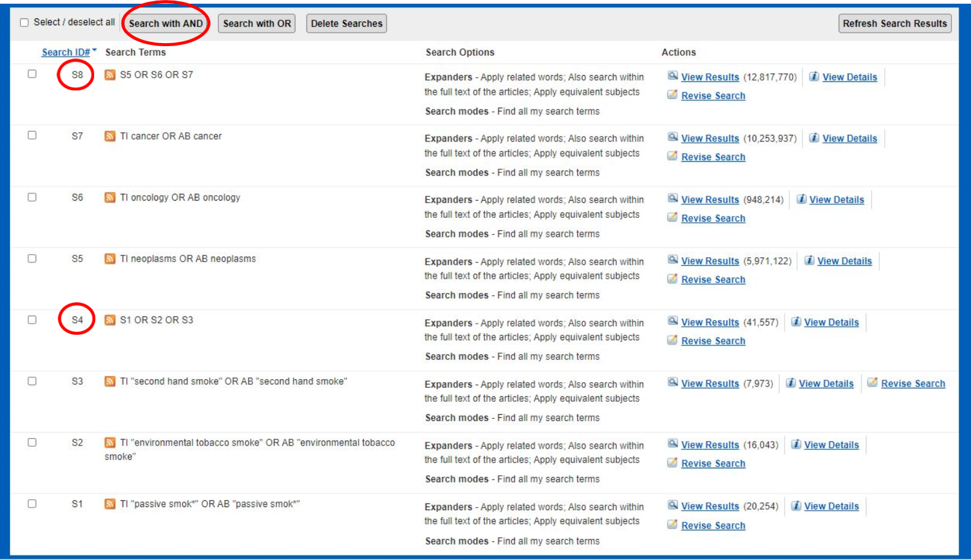Click Revise Search for S1
This screenshot has width=971, height=560.
[713, 526]
